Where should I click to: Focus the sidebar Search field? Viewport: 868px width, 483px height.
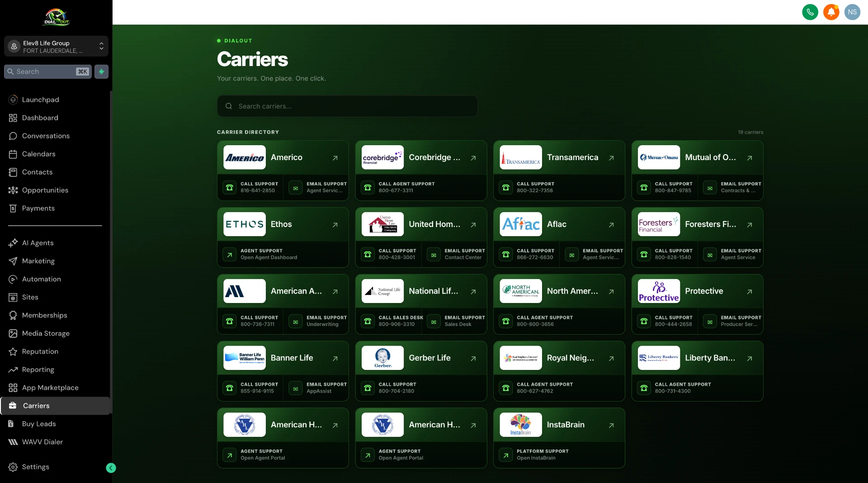point(48,71)
